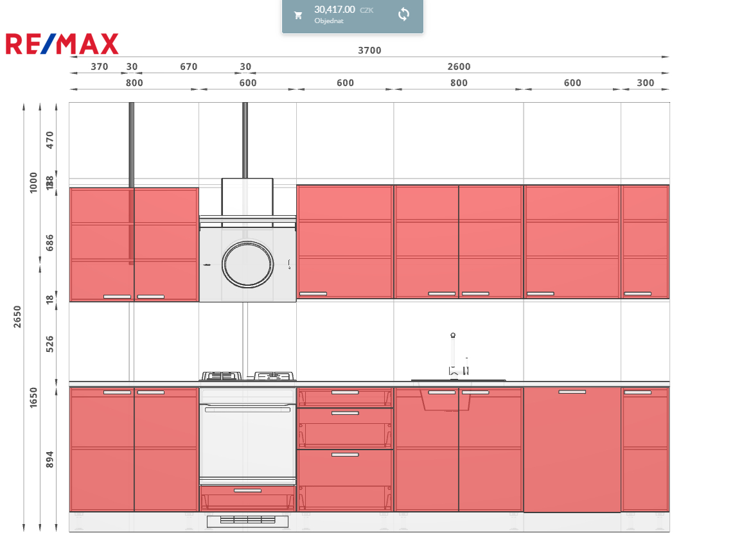Click the left gas hob burner

222,376
